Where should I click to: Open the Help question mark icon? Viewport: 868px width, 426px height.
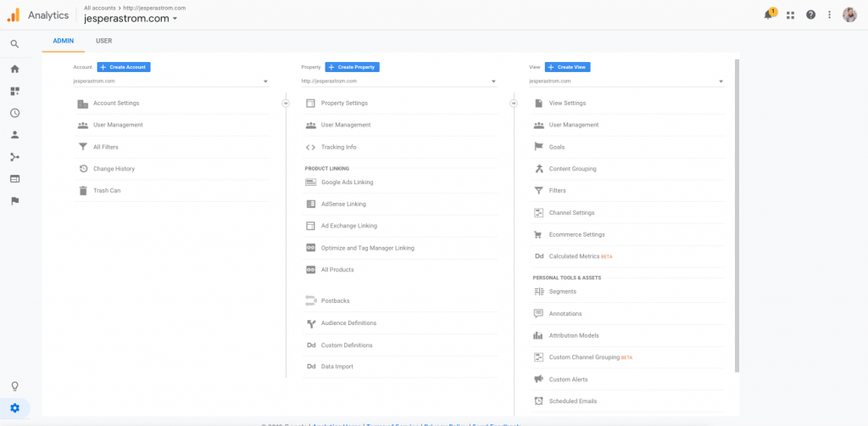point(810,15)
